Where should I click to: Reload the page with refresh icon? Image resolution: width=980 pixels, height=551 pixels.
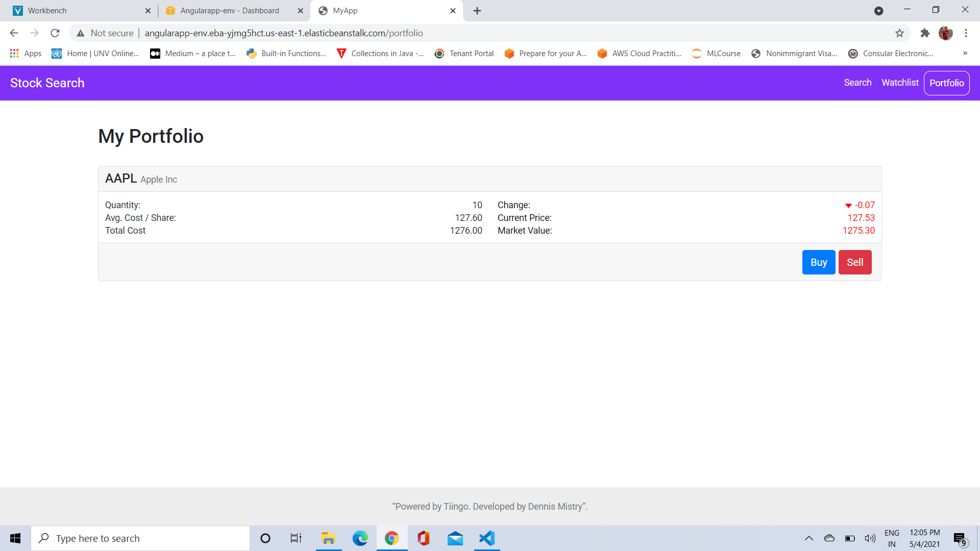(55, 33)
